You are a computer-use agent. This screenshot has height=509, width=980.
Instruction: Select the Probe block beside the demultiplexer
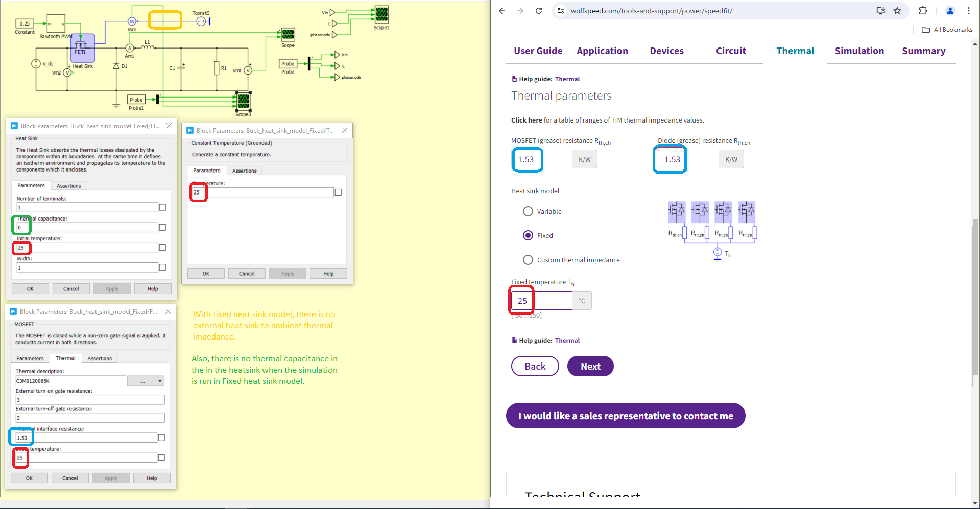[288, 64]
